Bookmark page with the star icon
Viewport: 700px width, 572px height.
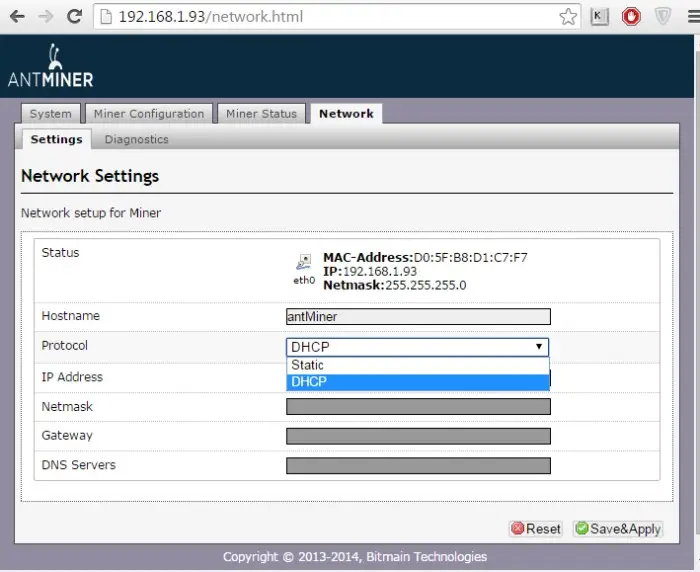(x=568, y=17)
